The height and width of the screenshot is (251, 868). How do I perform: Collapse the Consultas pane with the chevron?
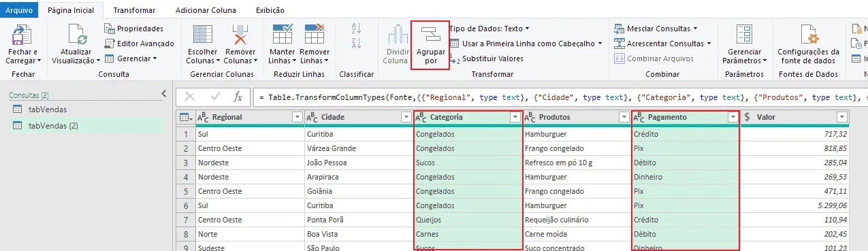click(164, 94)
